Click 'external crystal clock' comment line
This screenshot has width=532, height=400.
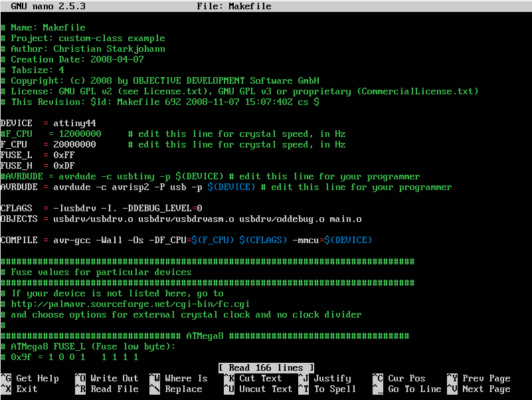point(181,315)
